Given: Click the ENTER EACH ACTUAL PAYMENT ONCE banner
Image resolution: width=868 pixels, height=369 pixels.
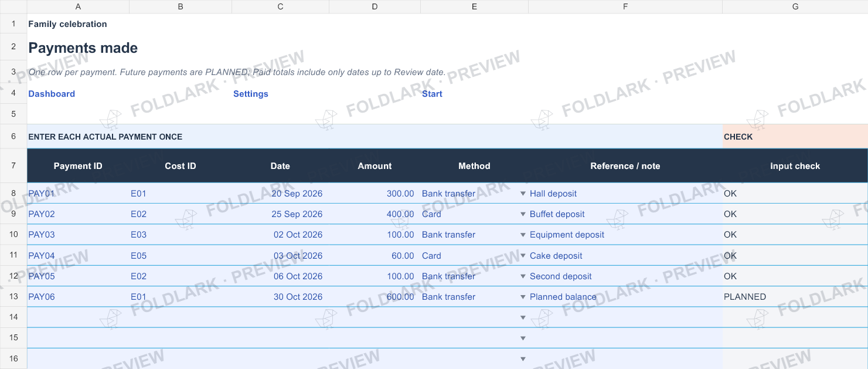Looking at the screenshot, I should click(375, 137).
